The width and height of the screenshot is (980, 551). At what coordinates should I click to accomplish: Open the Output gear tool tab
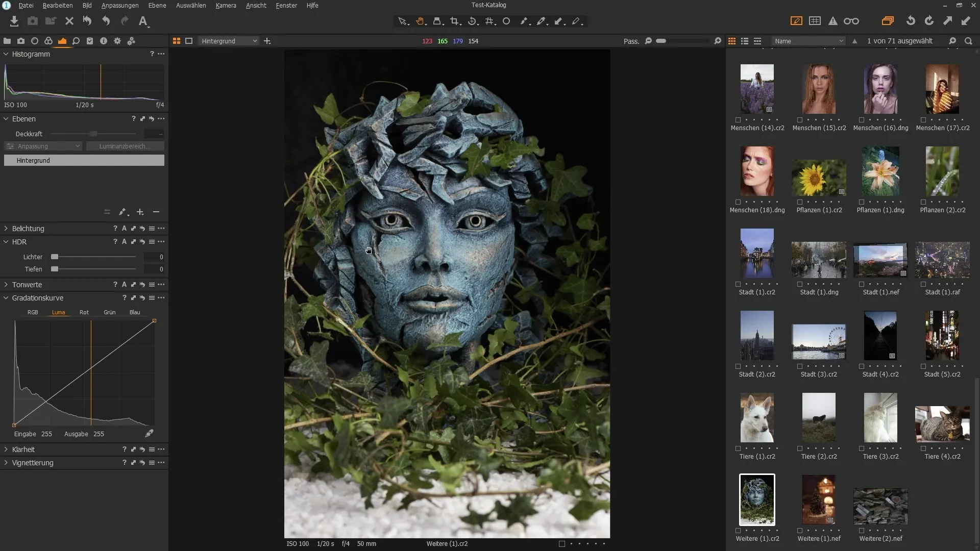click(x=117, y=41)
